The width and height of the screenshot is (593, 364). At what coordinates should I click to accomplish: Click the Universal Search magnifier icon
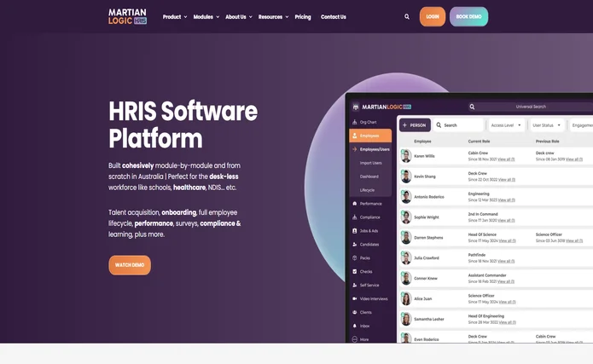[472, 107]
